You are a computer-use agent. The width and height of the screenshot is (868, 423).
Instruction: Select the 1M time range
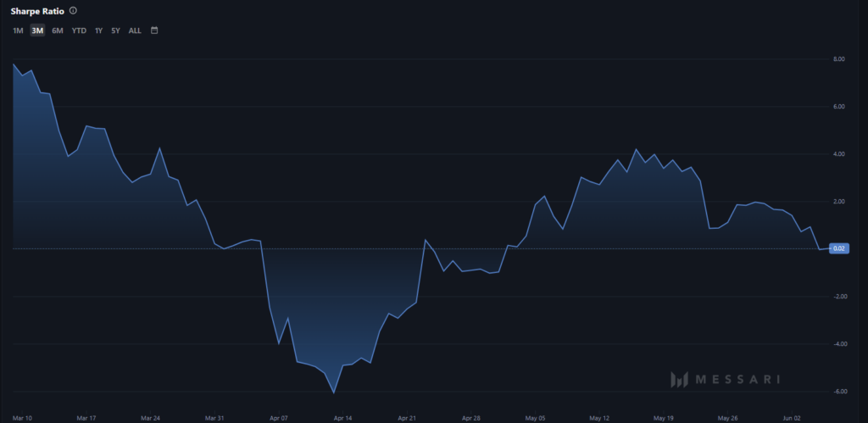point(19,31)
